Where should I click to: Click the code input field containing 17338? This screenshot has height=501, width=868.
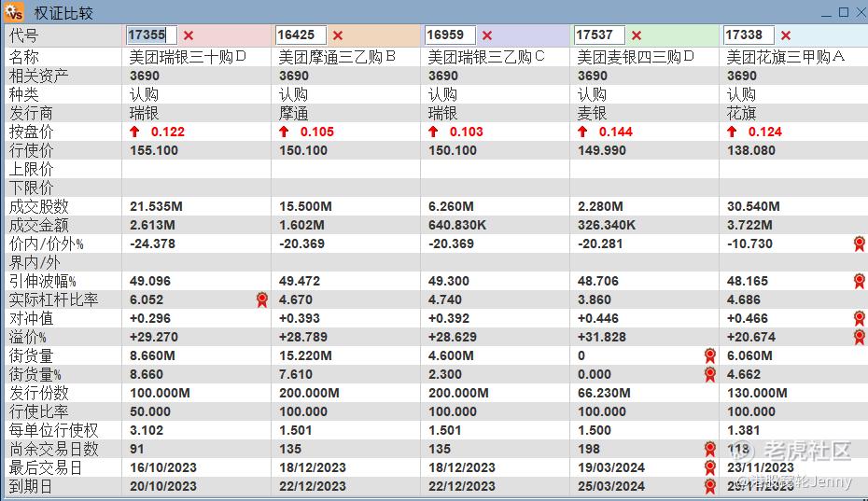749,35
